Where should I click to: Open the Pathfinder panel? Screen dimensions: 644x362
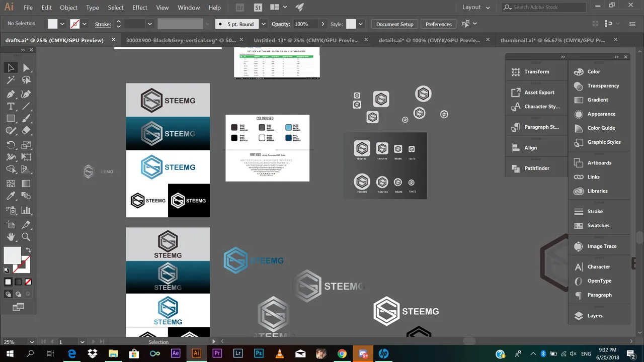536,168
